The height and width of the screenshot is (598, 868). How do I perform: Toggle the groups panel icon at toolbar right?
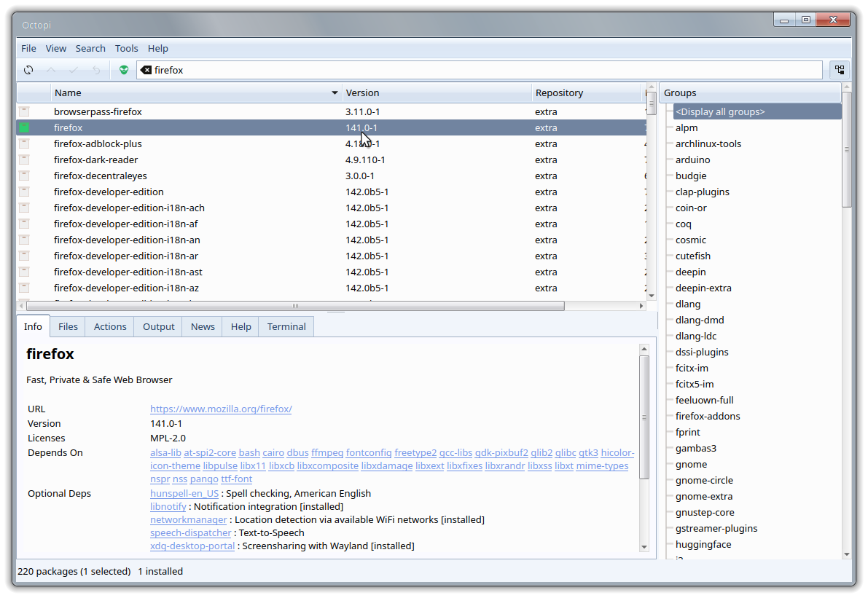[840, 70]
